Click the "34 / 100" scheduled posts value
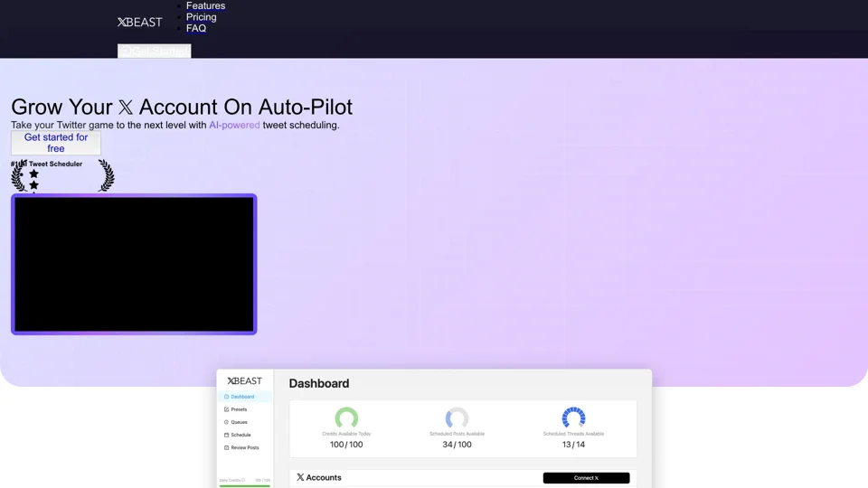Screen dimensions: 868x488 [x=457, y=445]
